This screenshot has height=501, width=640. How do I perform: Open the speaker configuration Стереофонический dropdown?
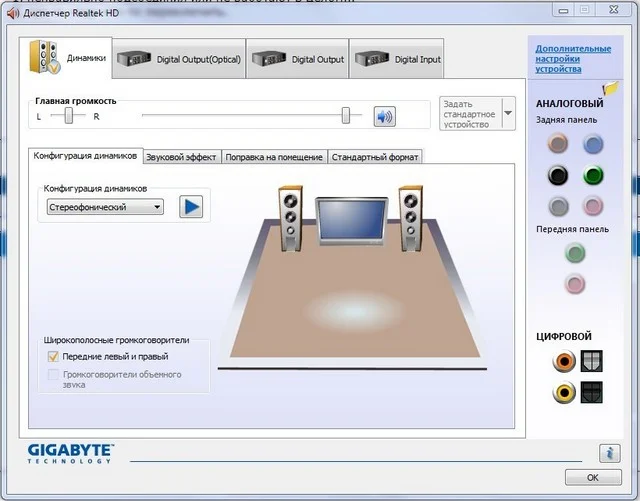click(105, 207)
